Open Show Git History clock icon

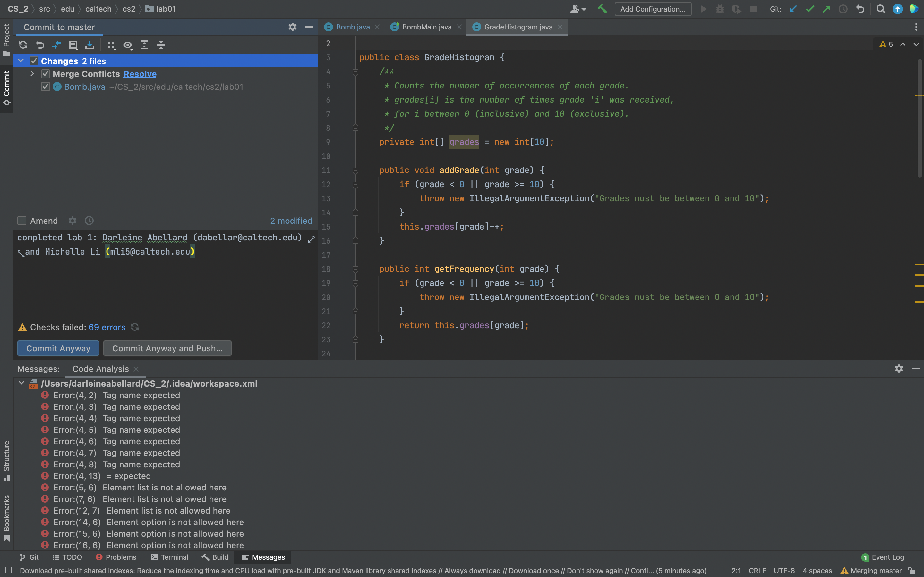pyautogui.click(x=843, y=9)
